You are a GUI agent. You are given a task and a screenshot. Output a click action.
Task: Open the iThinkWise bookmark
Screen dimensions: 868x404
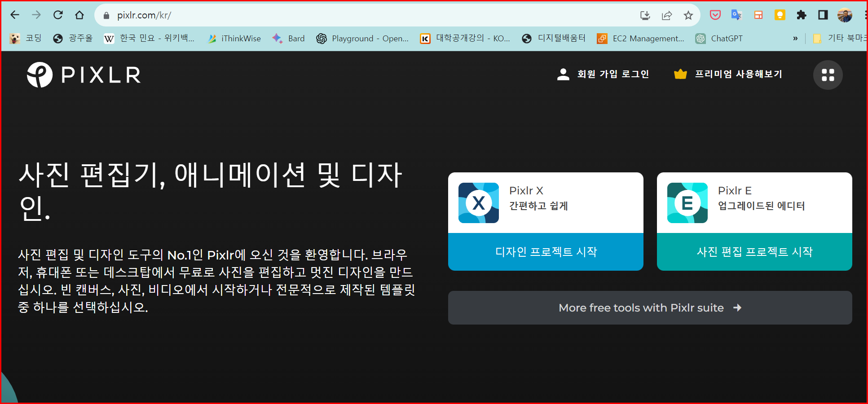234,39
